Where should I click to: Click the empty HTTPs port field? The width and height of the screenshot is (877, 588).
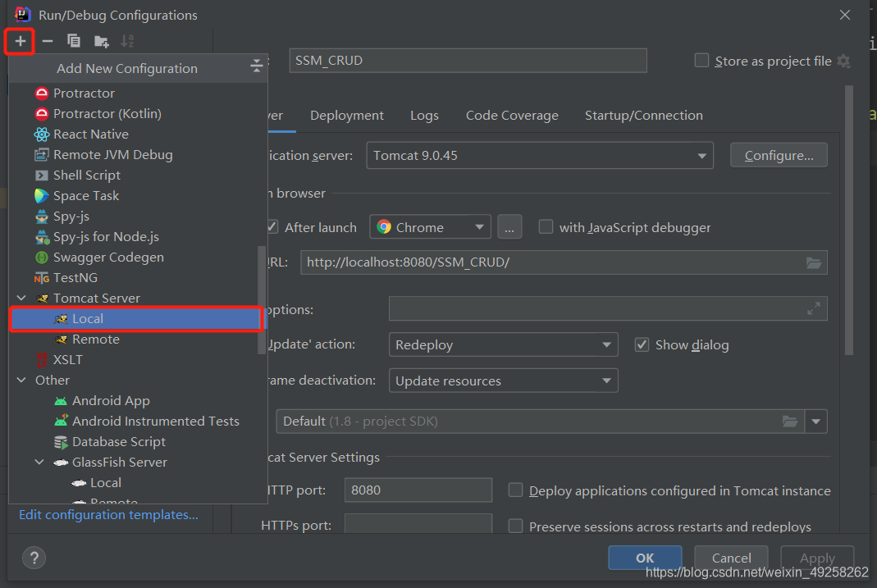418,524
